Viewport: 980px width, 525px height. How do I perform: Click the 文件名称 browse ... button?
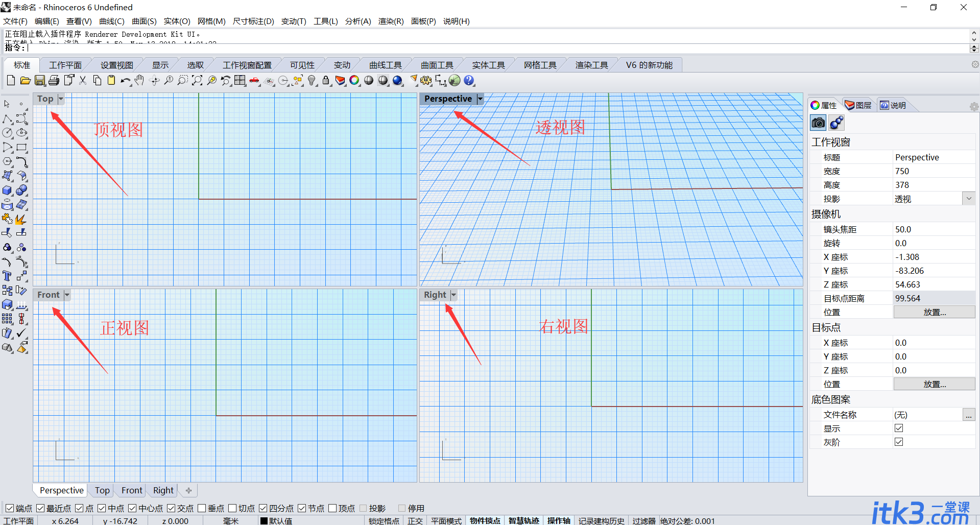point(969,415)
